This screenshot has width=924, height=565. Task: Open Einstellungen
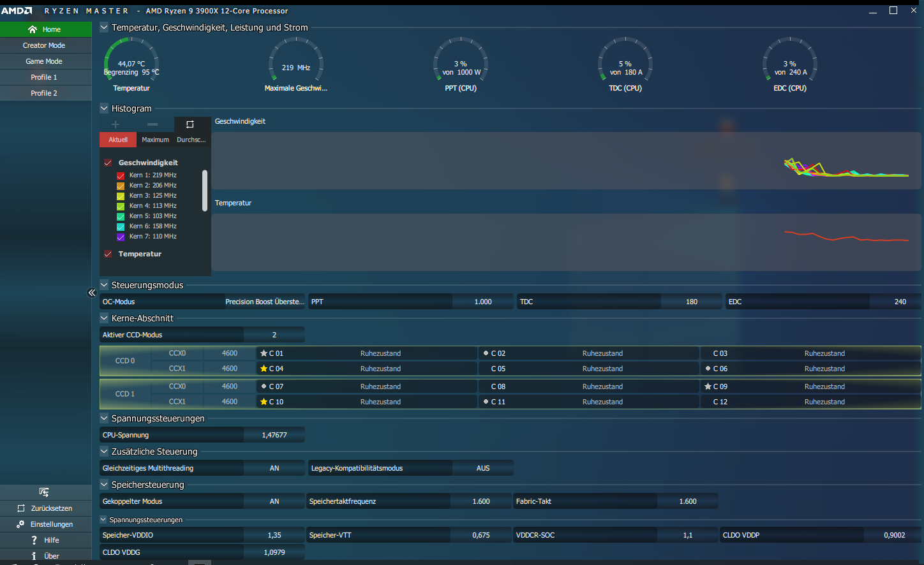click(46, 524)
